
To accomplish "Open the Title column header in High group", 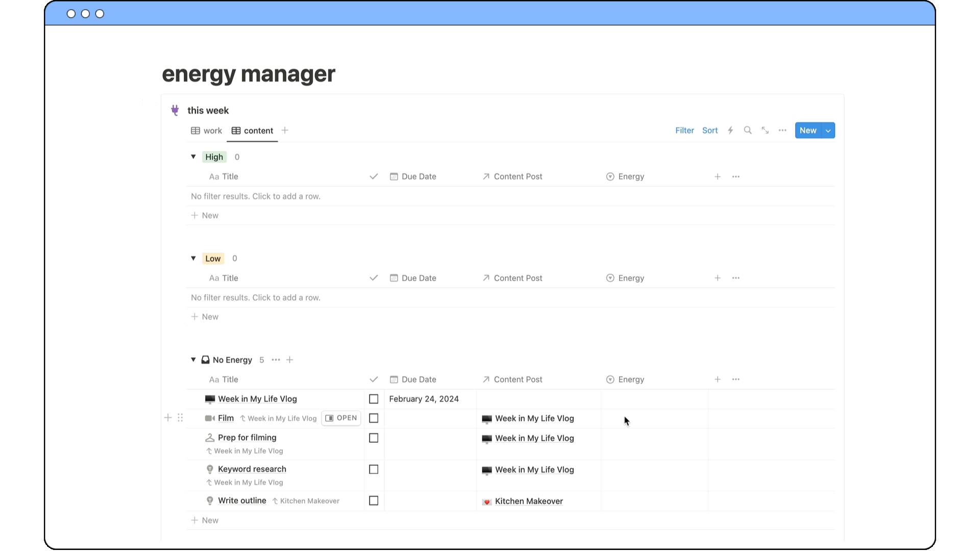I will click(x=224, y=177).
